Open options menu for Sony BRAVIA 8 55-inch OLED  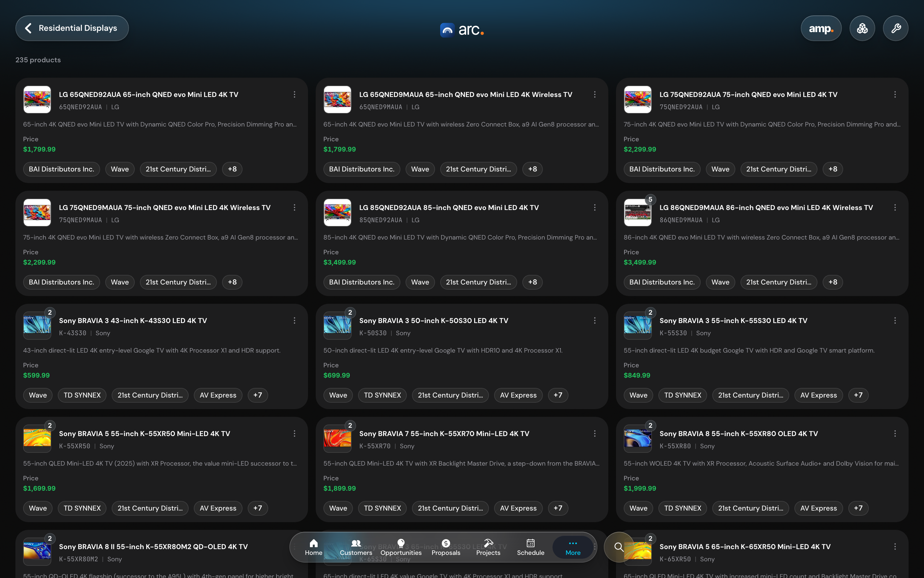[895, 433]
